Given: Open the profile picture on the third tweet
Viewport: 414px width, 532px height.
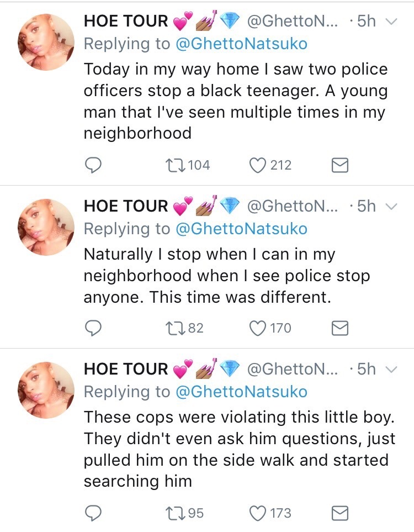Looking at the screenshot, I should point(46,389).
